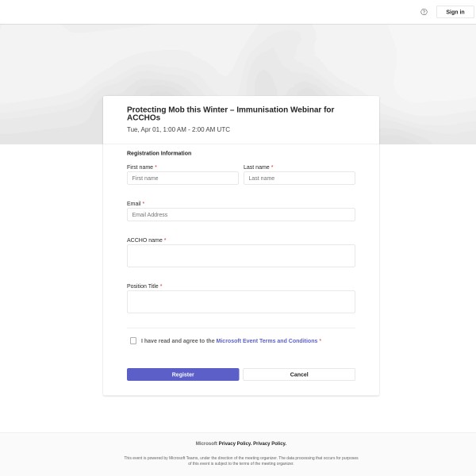Click the Email field label
This screenshot has height=476, width=476.
[133, 204]
